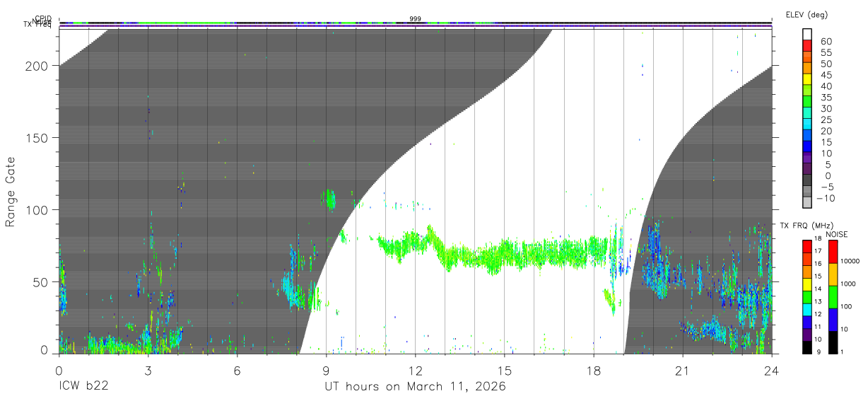Select the red swatch in NOISE bar
The width and height of the screenshot is (868, 401).
pos(833,252)
